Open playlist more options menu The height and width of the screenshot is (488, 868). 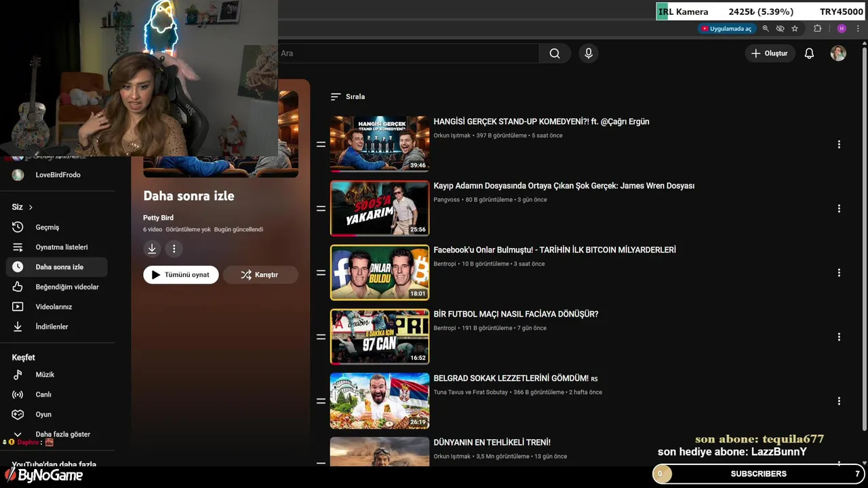point(174,249)
